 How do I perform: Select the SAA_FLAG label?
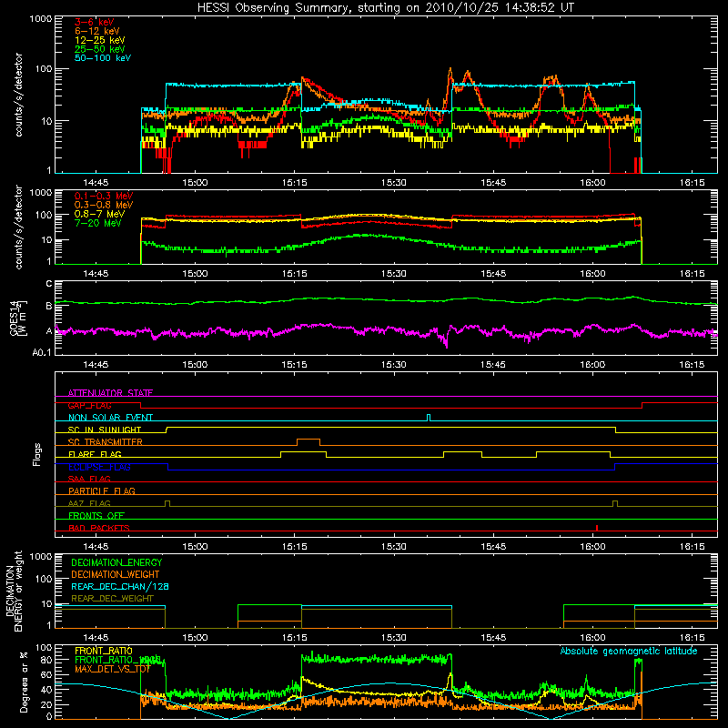coord(89,479)
